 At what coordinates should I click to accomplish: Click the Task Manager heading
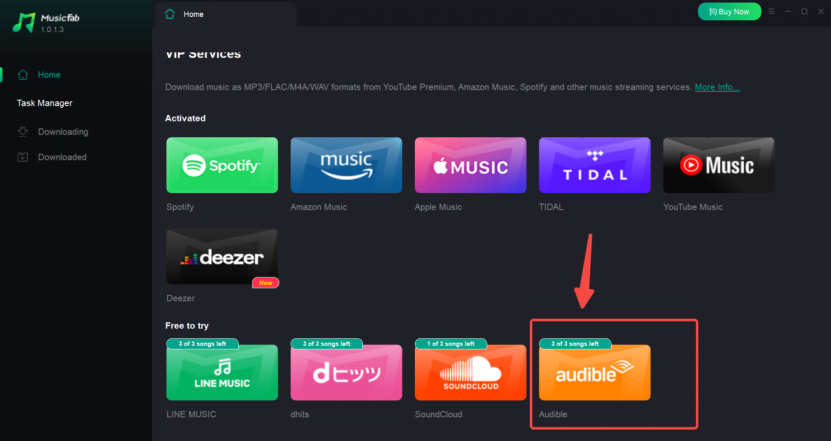coord(45,103)
